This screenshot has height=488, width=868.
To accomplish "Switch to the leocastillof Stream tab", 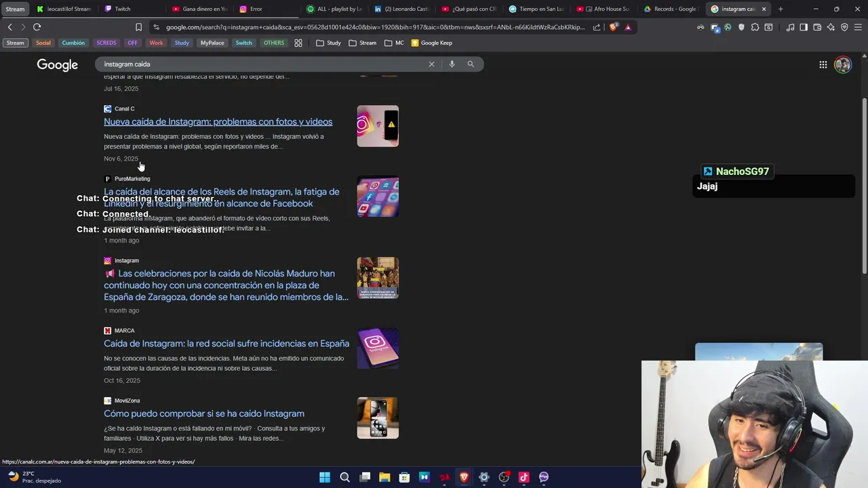I will coord(63,9).
